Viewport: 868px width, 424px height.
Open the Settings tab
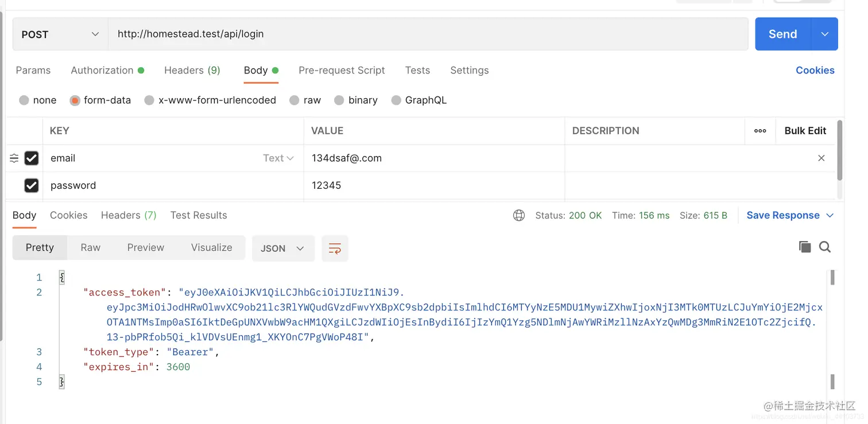pos(470,70)
